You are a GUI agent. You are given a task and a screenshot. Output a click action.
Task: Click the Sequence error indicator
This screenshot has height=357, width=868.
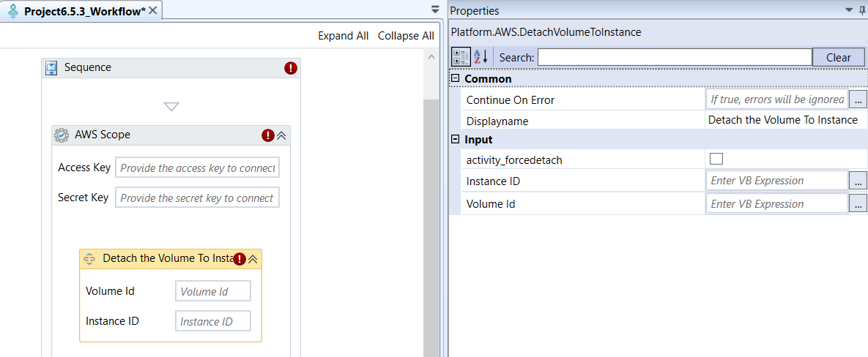[291, 68]
